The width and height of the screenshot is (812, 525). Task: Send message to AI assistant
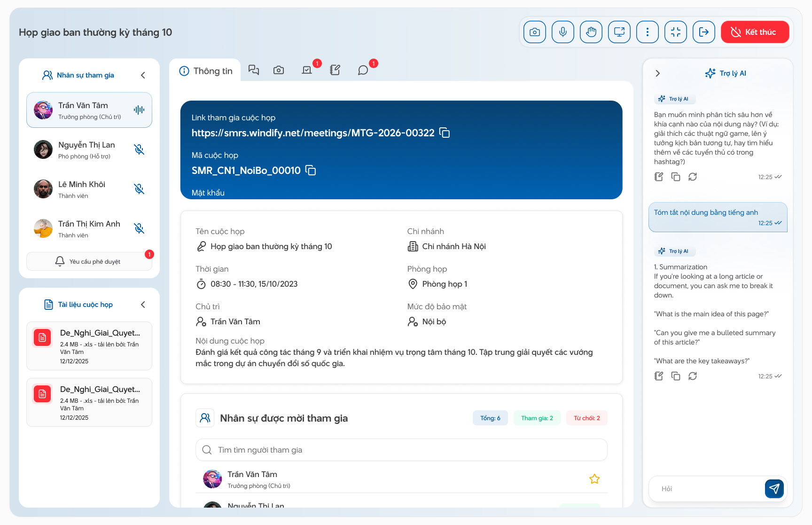point(774,489)
